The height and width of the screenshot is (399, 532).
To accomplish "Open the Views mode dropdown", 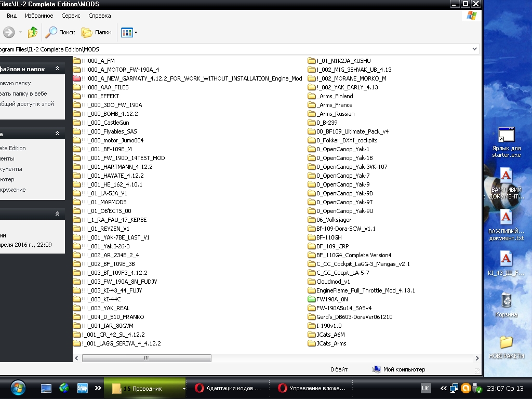I will point(129,33).
